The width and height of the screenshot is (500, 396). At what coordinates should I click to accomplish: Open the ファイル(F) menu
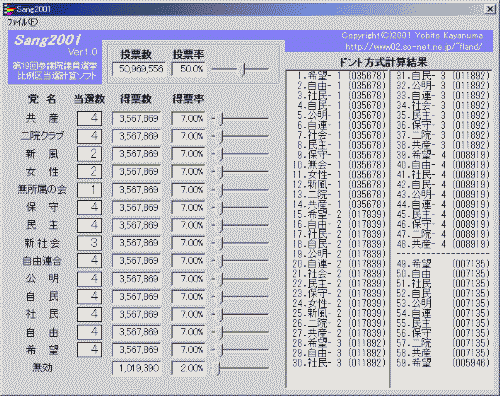tap(23, 23)
